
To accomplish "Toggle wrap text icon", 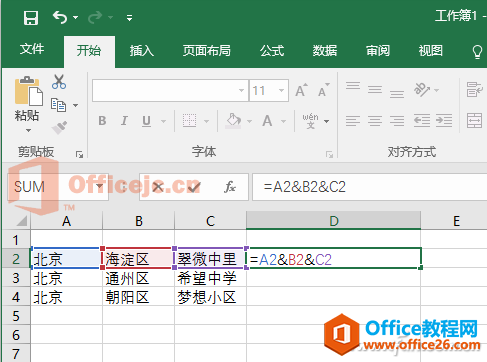I will click(x=474, y=89).
